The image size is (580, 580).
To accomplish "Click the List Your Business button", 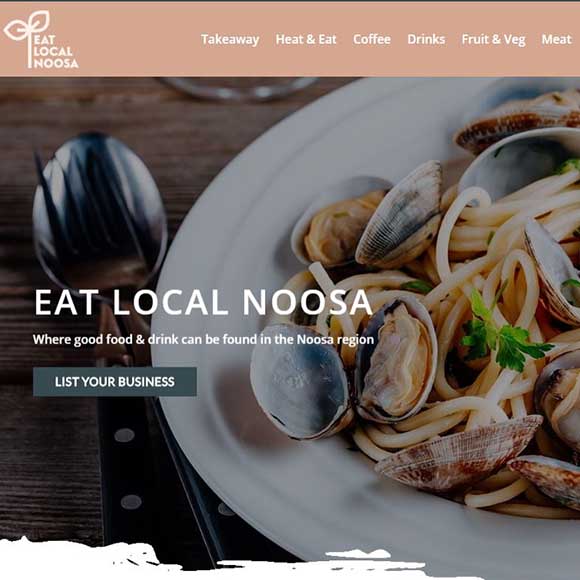I will (x=115, y=382).
